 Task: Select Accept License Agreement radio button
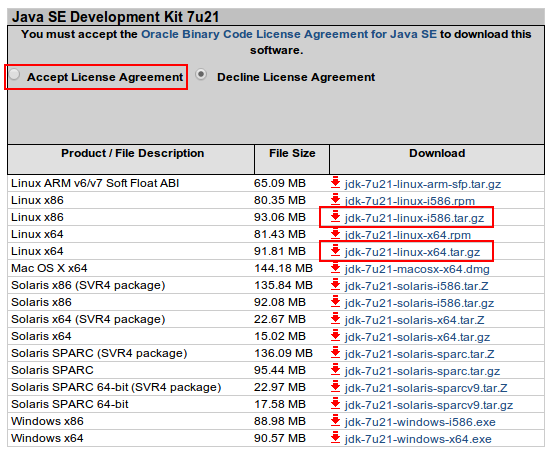14,75
